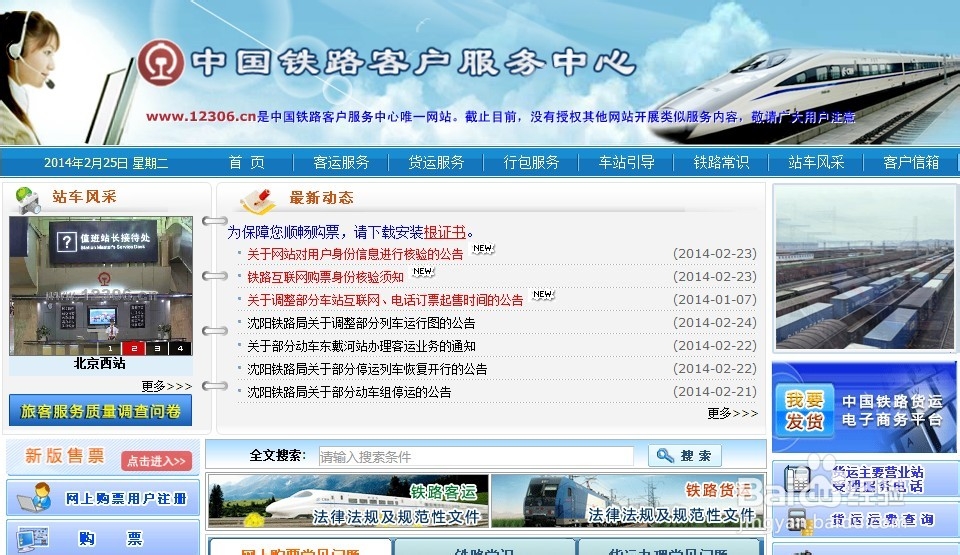Switch slideshow to image 3

coord(157,348)
